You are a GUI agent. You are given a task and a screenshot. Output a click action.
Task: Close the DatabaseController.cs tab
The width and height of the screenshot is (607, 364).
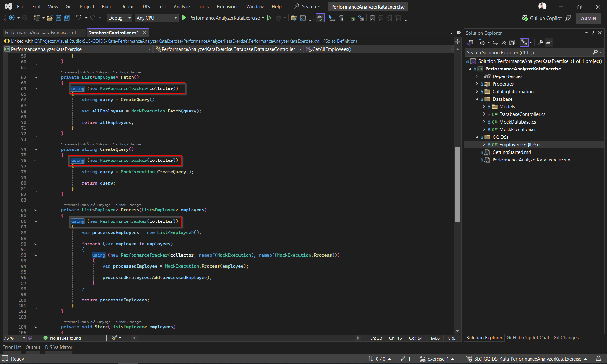click(144, 33)
